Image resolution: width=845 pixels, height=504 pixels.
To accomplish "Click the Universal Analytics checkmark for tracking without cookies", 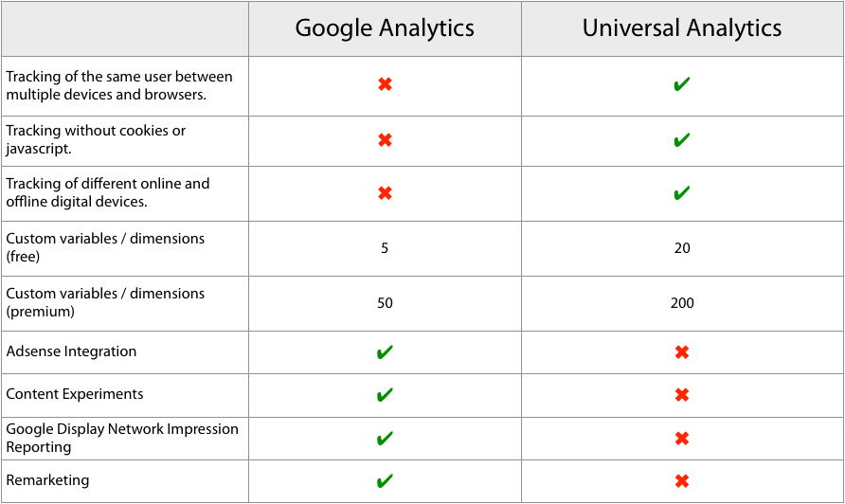I will coord(681,140).
